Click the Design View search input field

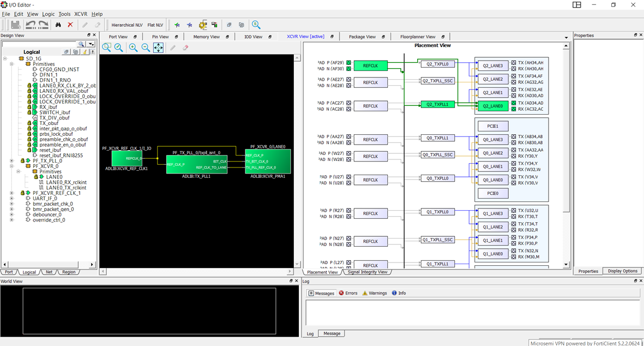point(39,44)
